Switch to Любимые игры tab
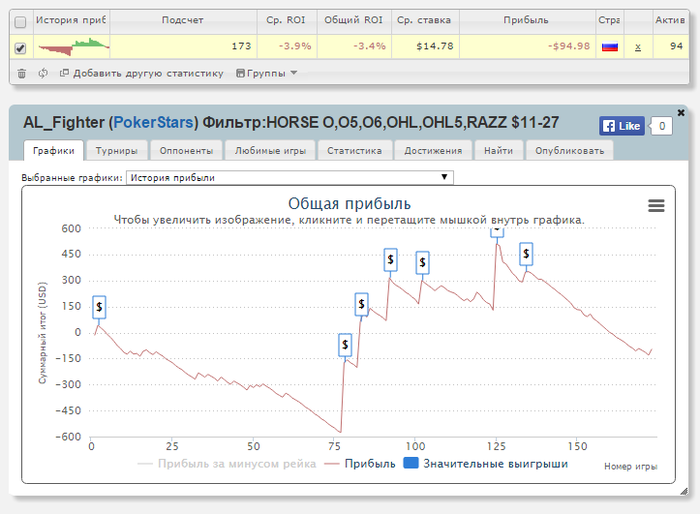The image size is (700, 514). click(x=270, y=150)
